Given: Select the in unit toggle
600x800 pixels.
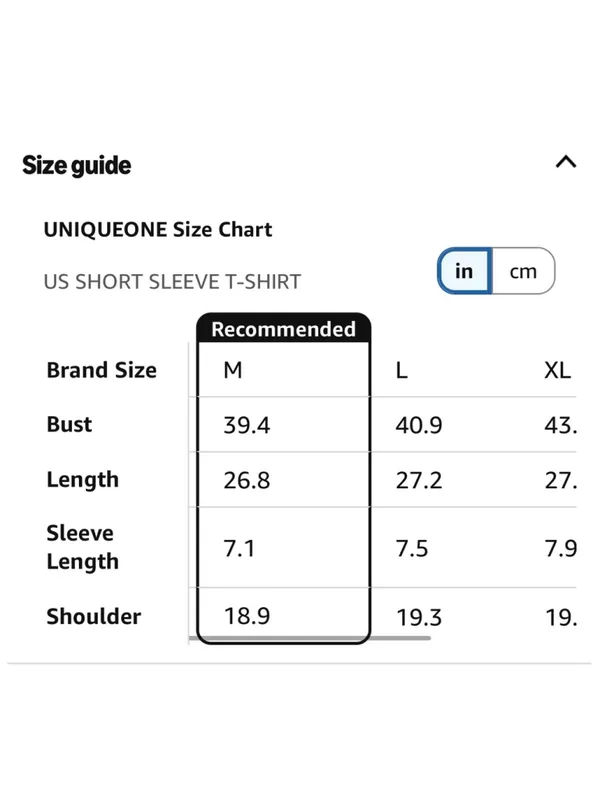Looking at the screenshot, I should (x=464, y=271).
